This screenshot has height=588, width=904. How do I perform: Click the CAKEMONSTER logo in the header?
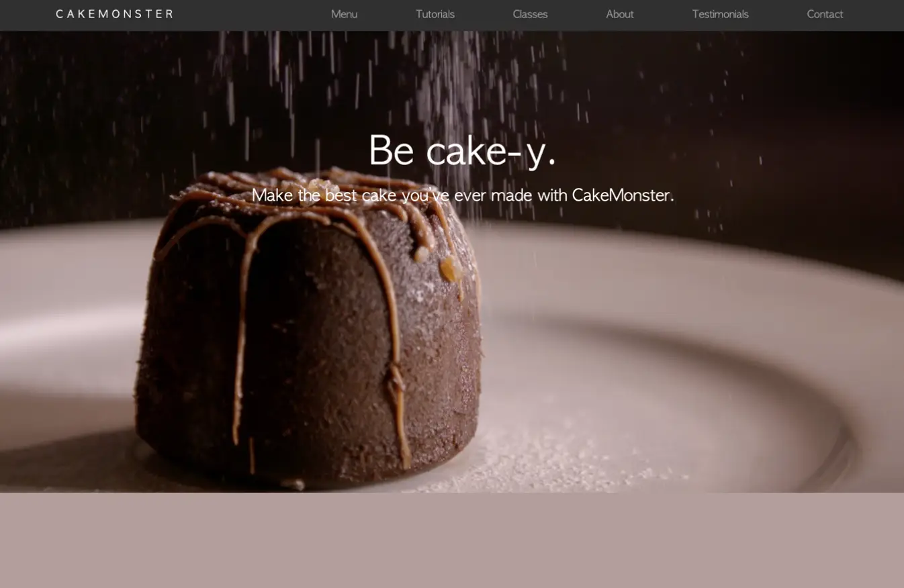pos(114,14)
